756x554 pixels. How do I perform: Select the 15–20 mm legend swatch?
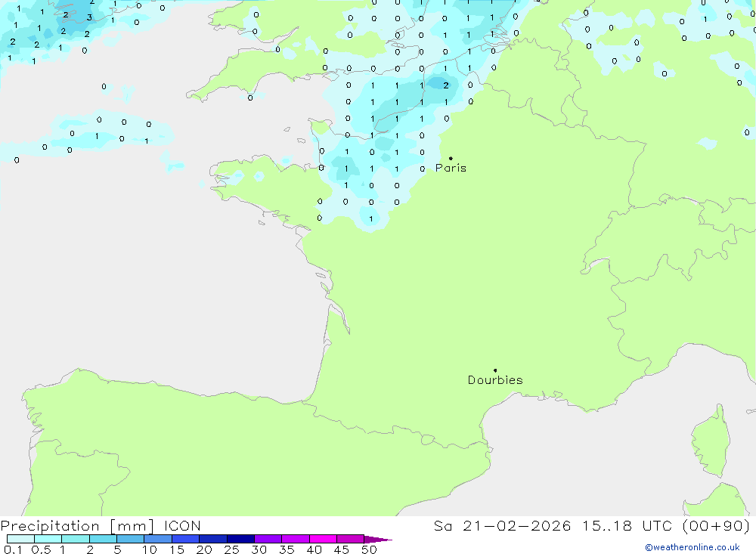[185, 539]
